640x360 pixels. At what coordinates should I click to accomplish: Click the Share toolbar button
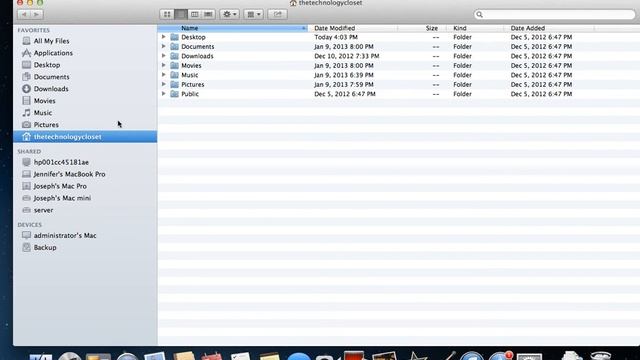pyautogui.click(x=277, y=14)
